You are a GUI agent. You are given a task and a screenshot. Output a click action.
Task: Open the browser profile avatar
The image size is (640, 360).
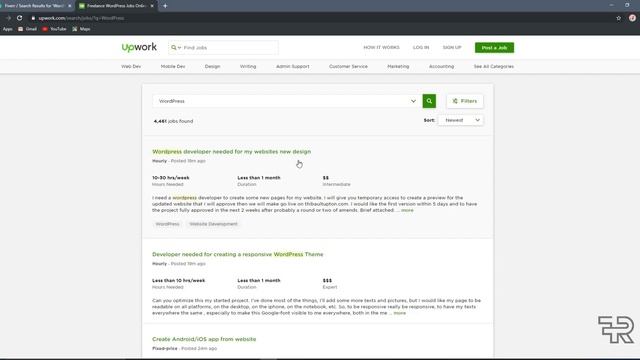tap(632, 18)
